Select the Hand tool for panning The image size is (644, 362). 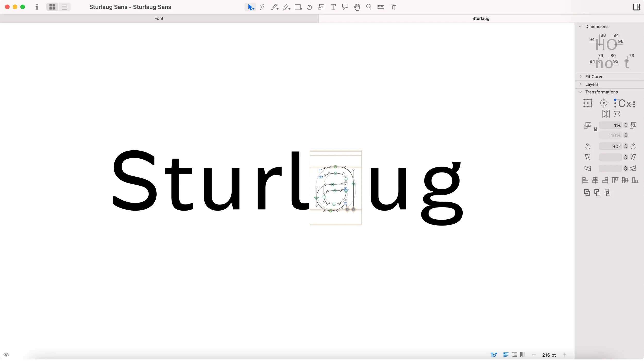coord(357,7)
